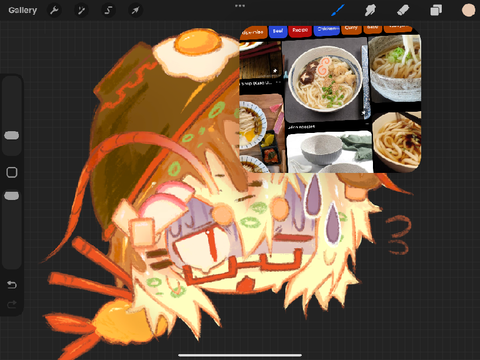Select the Eraser tool
Screen dimensions: 480x360
point(403,10)
